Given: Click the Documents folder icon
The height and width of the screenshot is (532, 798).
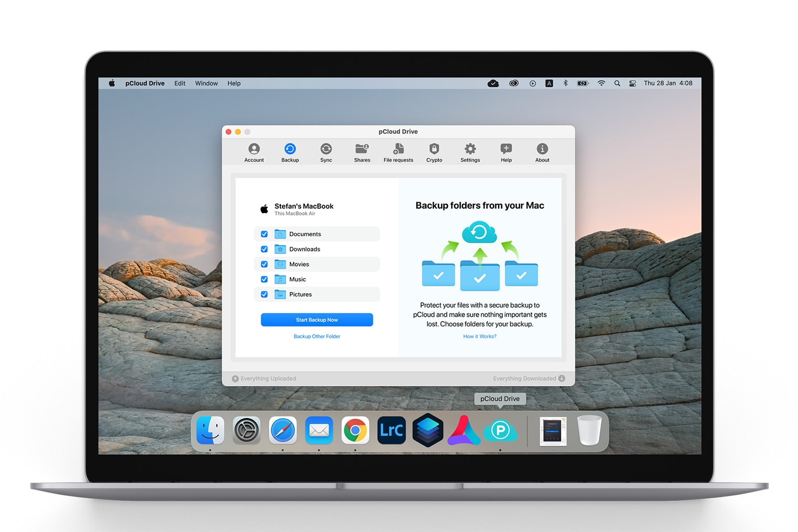Looking at the screenshot, I should (x=280, y=234).
